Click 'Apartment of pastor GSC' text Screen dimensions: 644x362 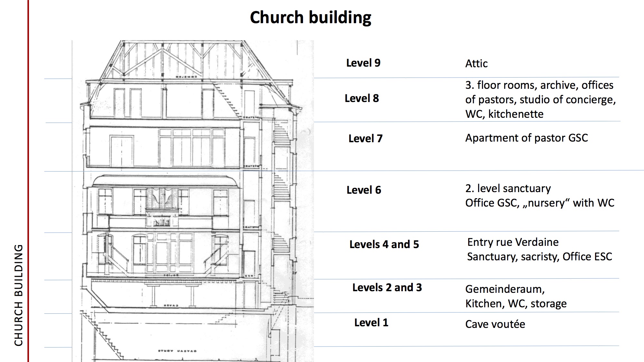(x=526, y=138)
